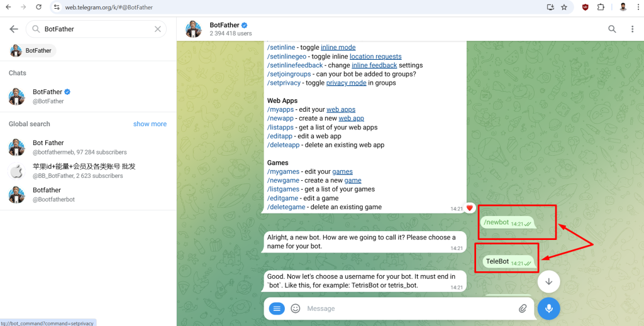Open the Botfather @Bootfatherbot result
Image resolution: width=644 pixels, height=326 pixels.
coord(88,195)
